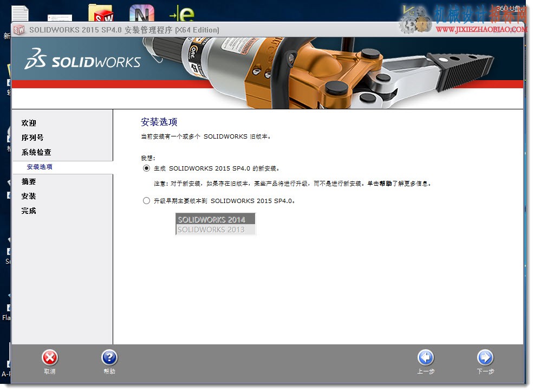The height and width of the screenshot is (392, 534).
Task: Proceed with the 下一步 arrow icon
Action: pyautogui.click(x=485, y=357)
